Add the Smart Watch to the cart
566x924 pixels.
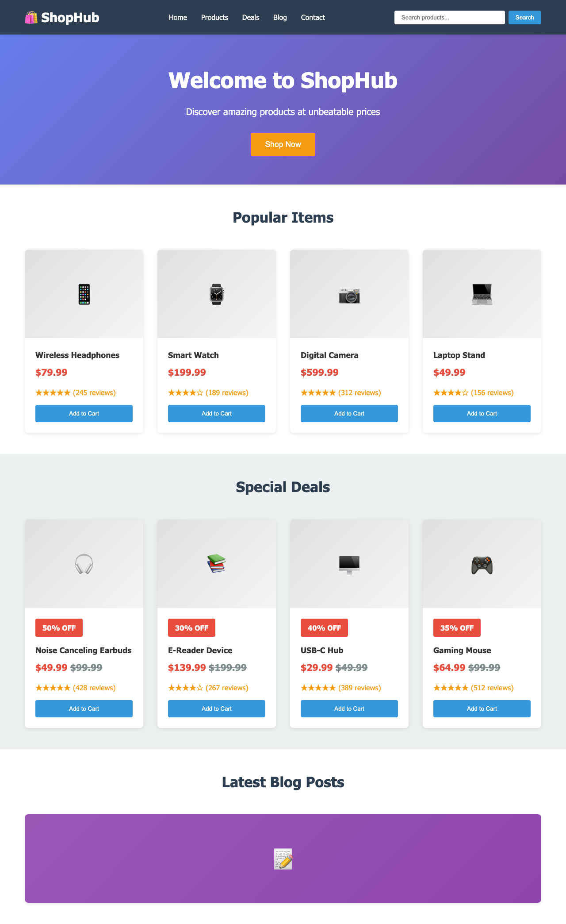[x=216, y=413]
